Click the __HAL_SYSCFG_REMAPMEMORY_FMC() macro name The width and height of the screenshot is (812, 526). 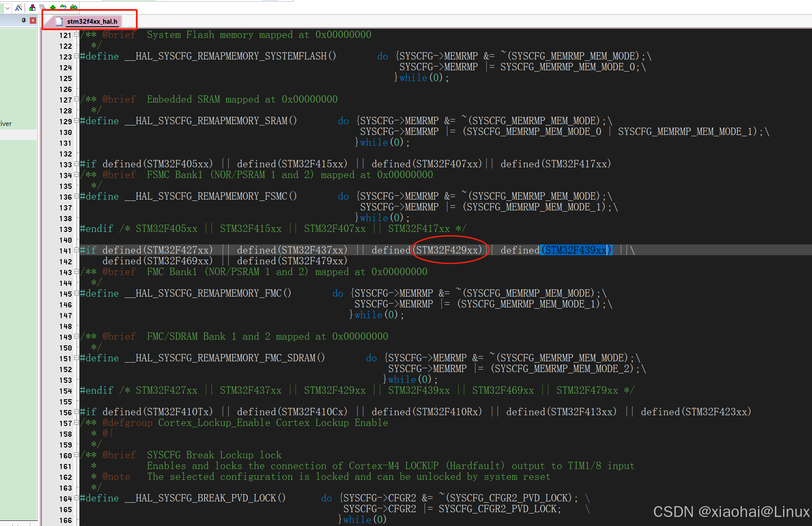208,293
